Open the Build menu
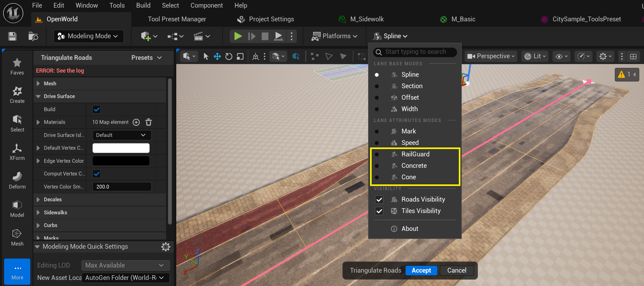 coord(143,5)
